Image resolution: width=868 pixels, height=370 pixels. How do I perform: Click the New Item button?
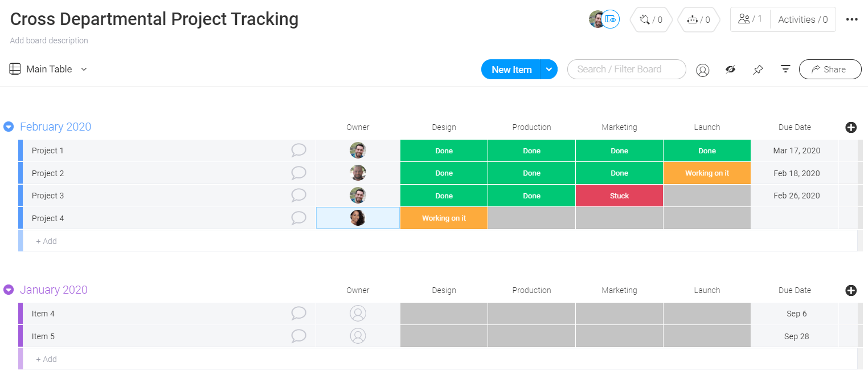pyautogui.click(x=511, y=69)
